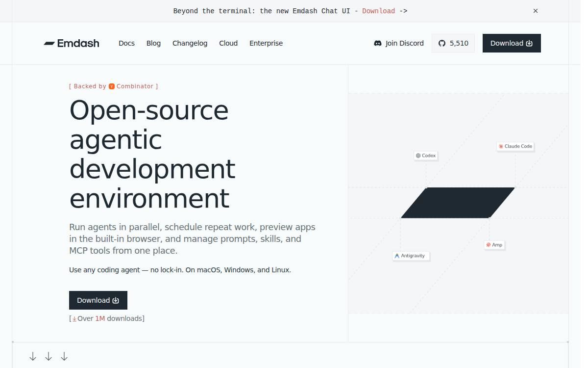Open the Cloud page
This screenshot has width=588, height=368.
point(228,43)
